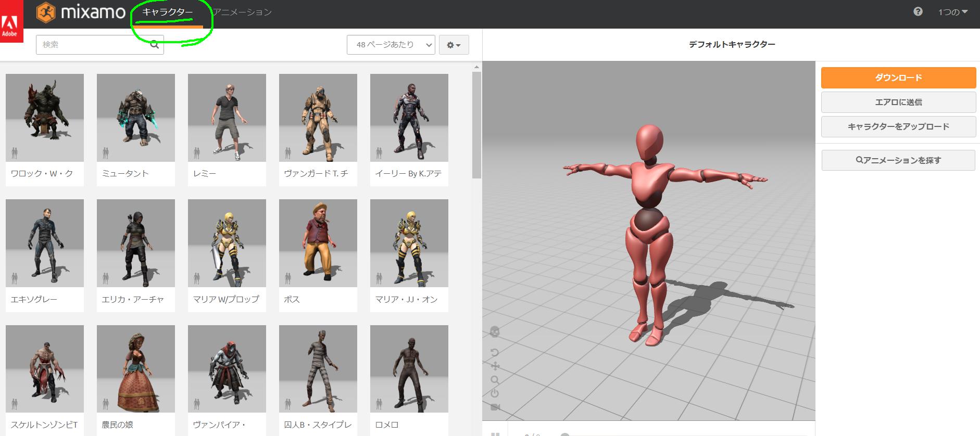Image resolution: width=980 pixels, height=436 pixels.
Task: Select the ヴァンガード T. チ character thumbnail
Action: coord(318,118)
